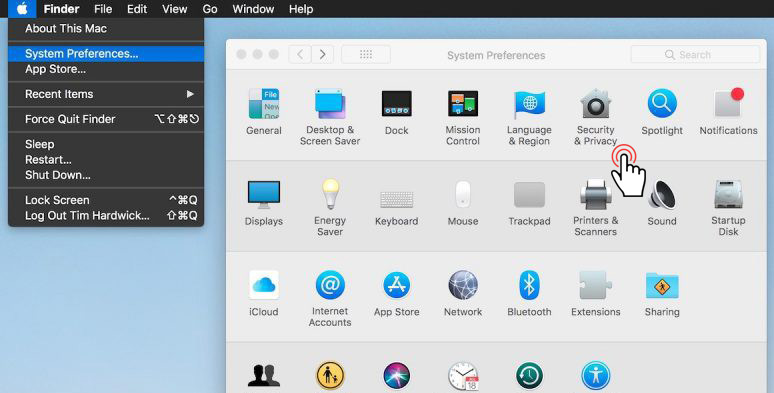
Task: Open the Extensions preferences pane
Action: 596,293
